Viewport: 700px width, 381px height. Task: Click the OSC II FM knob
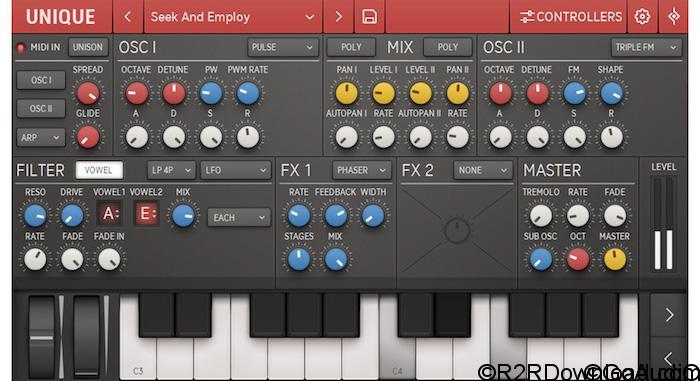(575, 93)
